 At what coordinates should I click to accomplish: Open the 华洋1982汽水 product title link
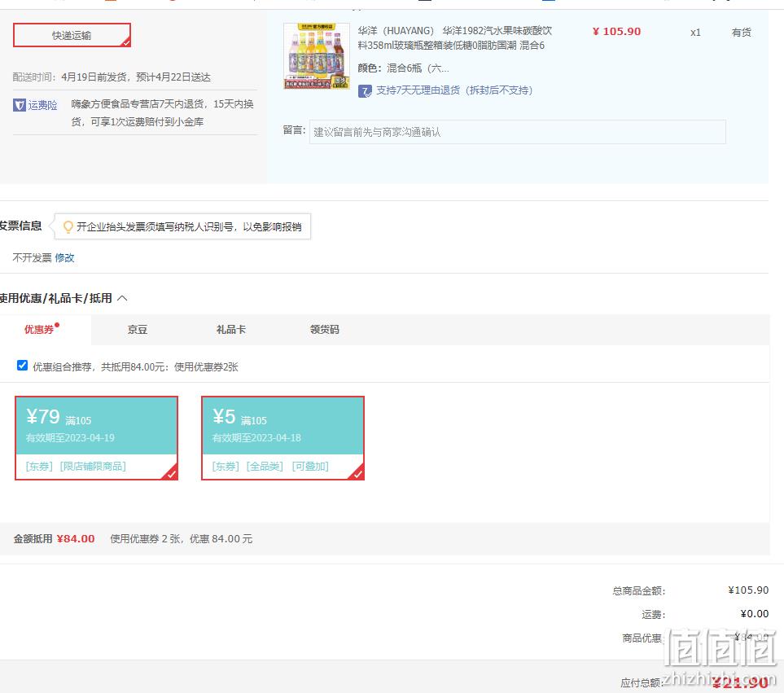click(x=455, y=38)
